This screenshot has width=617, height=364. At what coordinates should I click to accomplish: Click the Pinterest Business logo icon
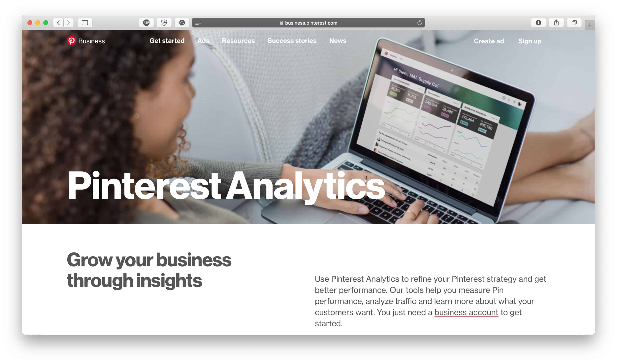click(71, 41)
